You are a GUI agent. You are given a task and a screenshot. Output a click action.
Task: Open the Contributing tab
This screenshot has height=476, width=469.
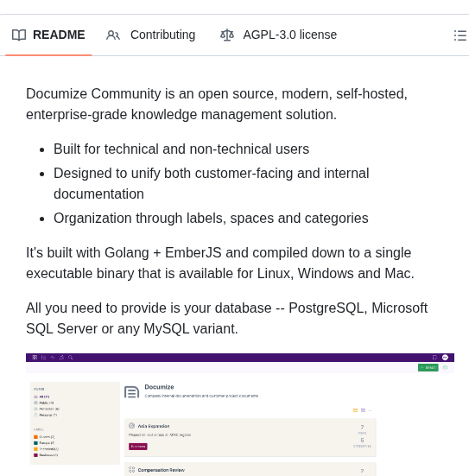(150, 35)
